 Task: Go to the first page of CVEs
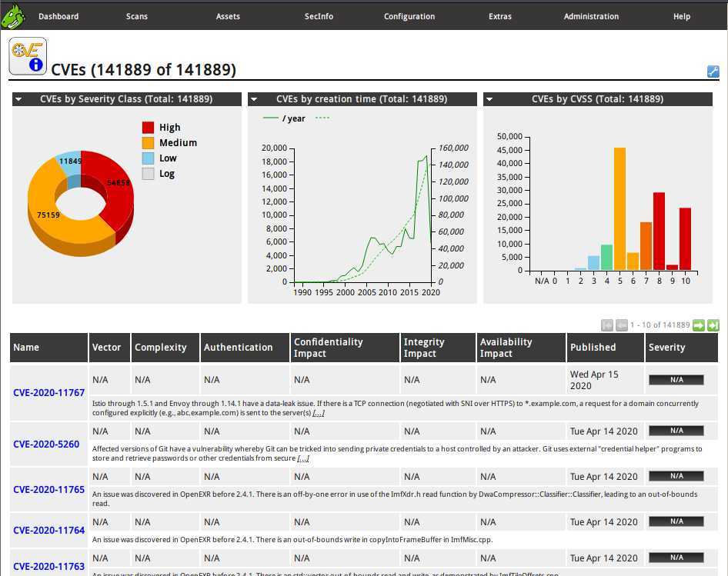tap(607, 325)
